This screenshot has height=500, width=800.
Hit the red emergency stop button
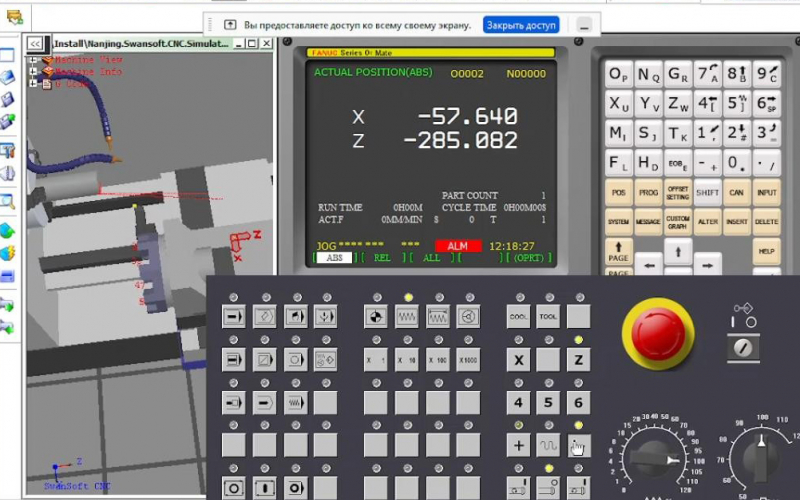click(x=658, y=334)
